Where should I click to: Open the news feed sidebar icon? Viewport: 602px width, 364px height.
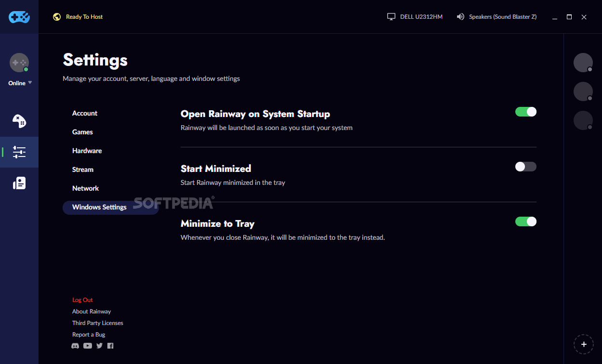(x=19, y=183)
